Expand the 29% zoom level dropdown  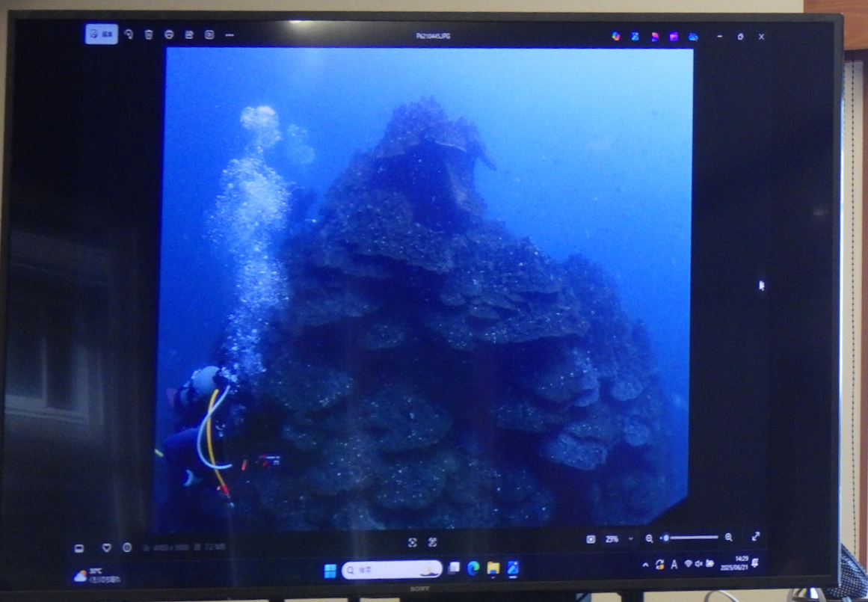630,538
